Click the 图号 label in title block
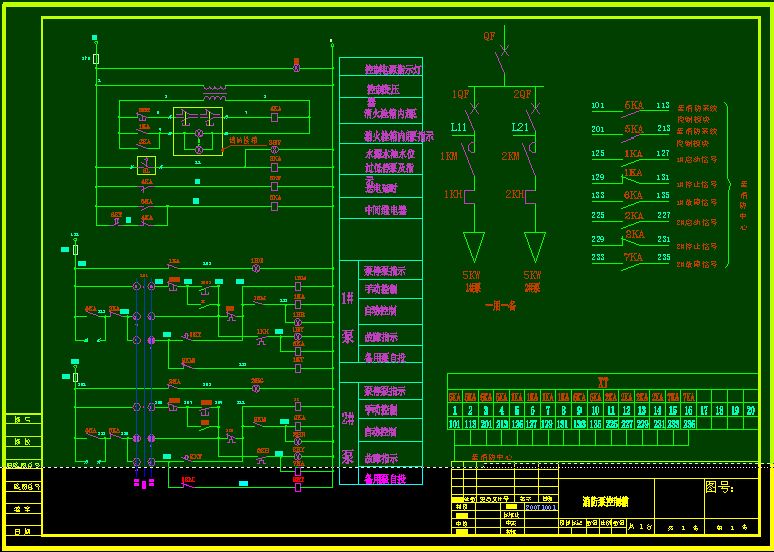Viewport: 774px width, 552px height. point(719,487)
